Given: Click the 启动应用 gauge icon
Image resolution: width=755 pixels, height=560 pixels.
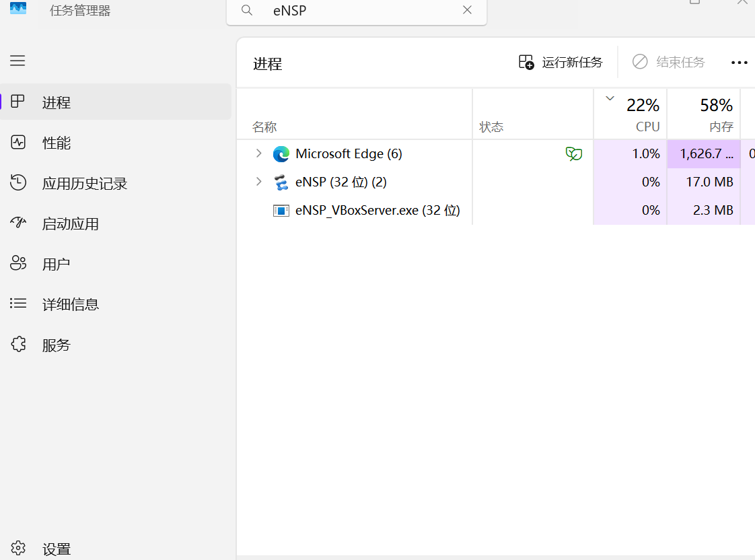Looking at the screenshot, I should tap(18, 223).
